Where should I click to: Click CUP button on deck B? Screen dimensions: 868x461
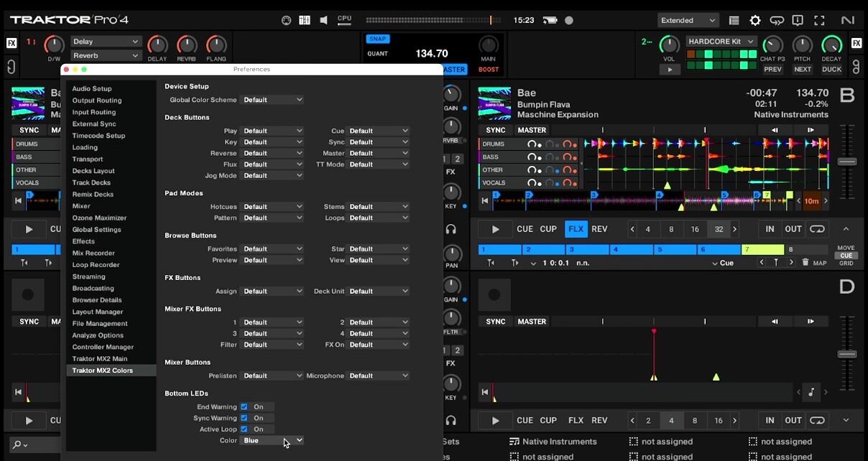coord(548,229)
